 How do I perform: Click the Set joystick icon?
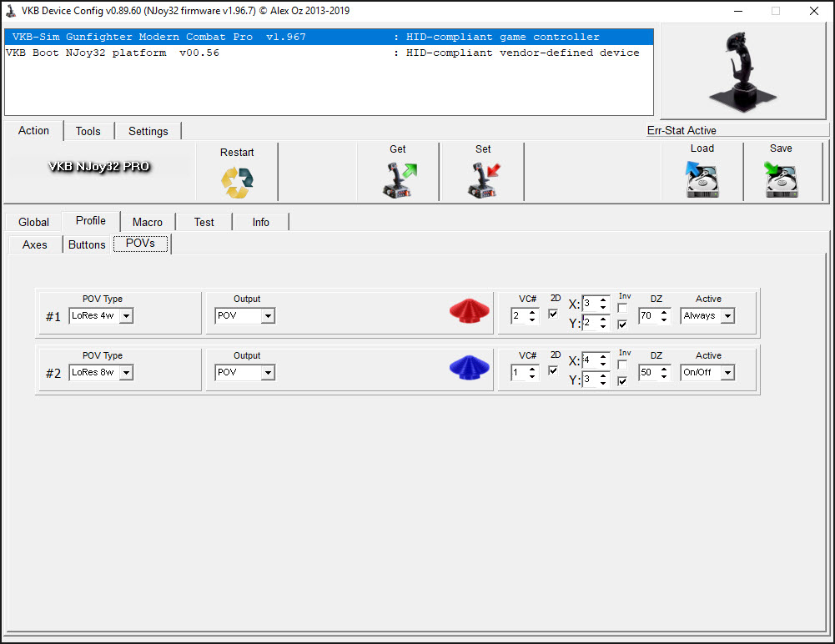tap(484, 180)
